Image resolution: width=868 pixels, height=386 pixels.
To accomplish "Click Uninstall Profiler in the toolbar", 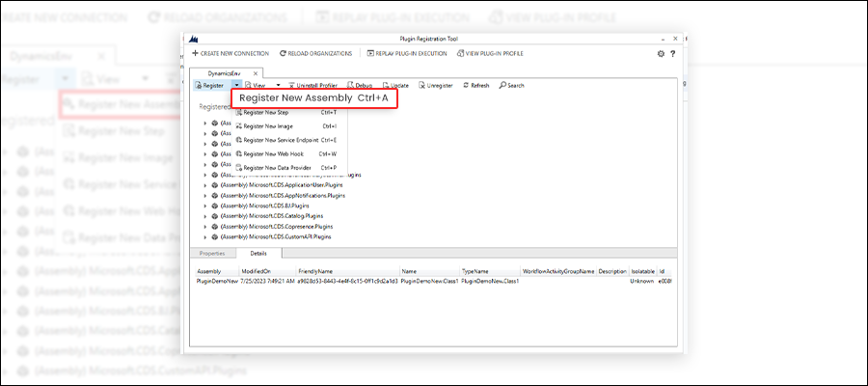I will 313,85.
